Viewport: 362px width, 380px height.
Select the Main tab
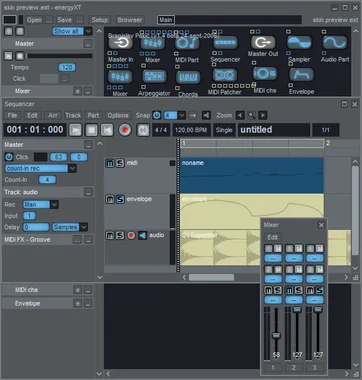pos(166,20)
